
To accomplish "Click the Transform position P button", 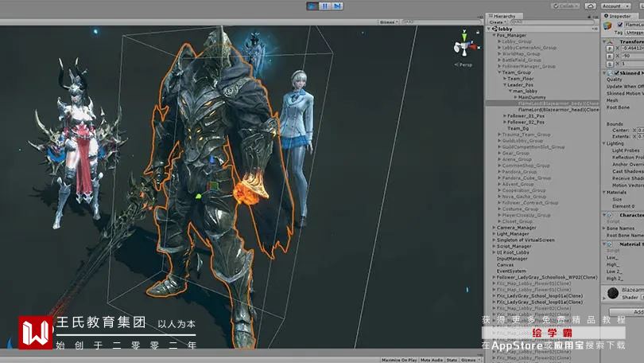I will pyautogui.click(x=610, y=49).
